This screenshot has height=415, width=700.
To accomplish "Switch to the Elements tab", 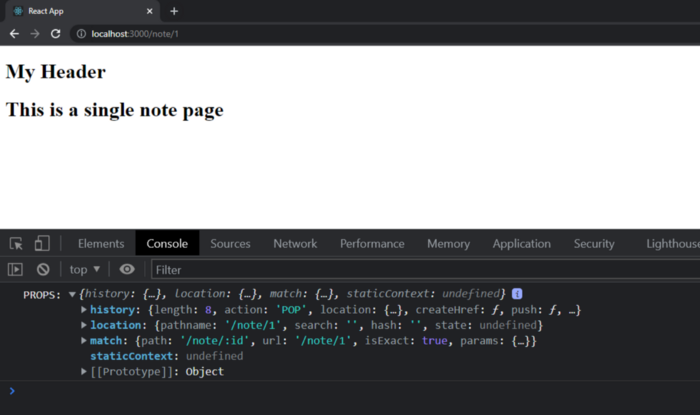I will point(101,243).
